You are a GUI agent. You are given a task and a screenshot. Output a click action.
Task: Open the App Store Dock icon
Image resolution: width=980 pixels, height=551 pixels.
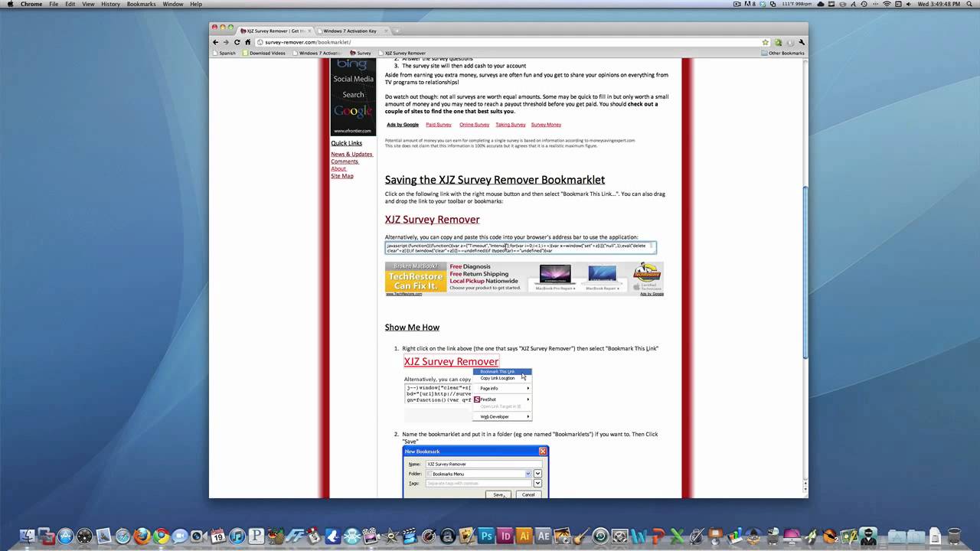[66, 536]
